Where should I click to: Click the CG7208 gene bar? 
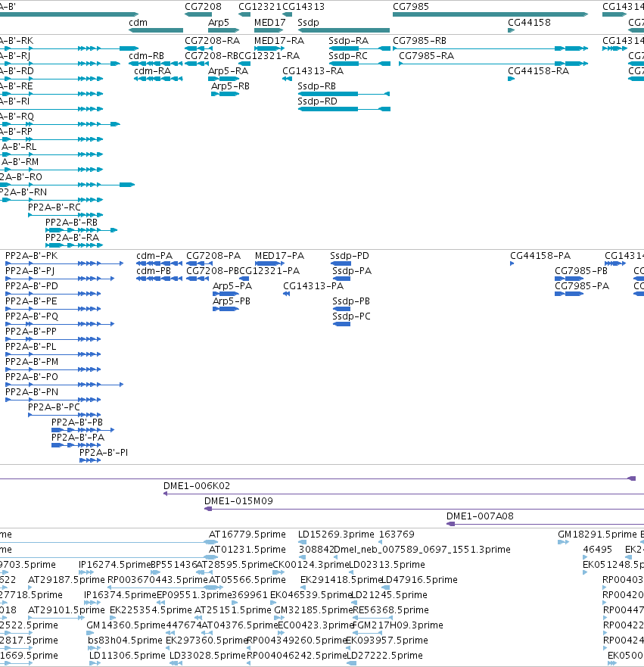coord(198,14)
